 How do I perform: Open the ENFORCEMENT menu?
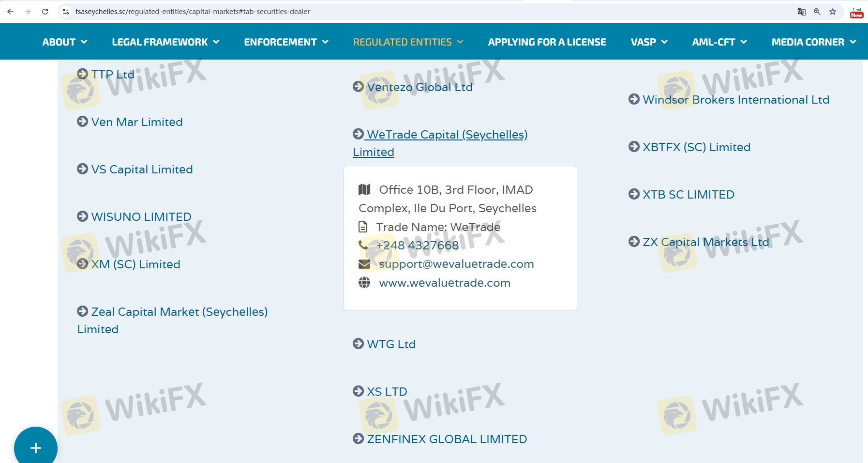pos(286,42)
